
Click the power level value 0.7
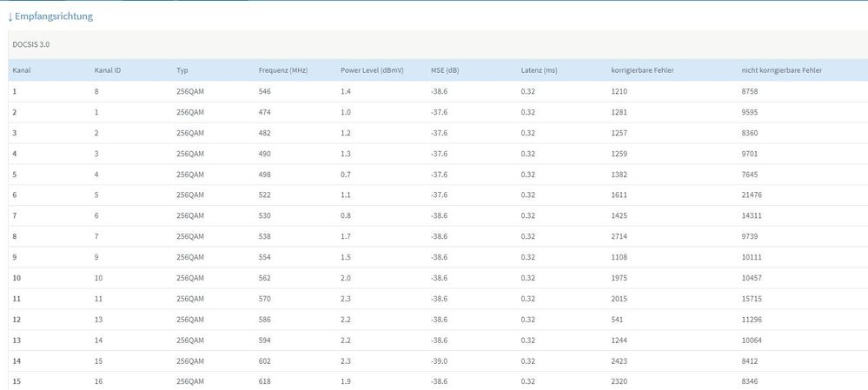click(x=346, y=175)
